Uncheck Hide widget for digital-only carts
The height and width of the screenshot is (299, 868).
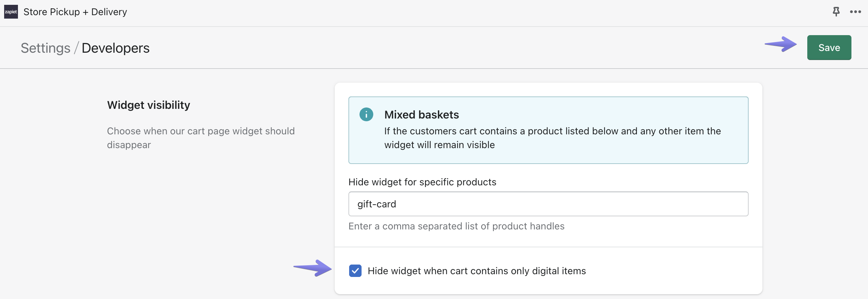click(x=355, y=271)
